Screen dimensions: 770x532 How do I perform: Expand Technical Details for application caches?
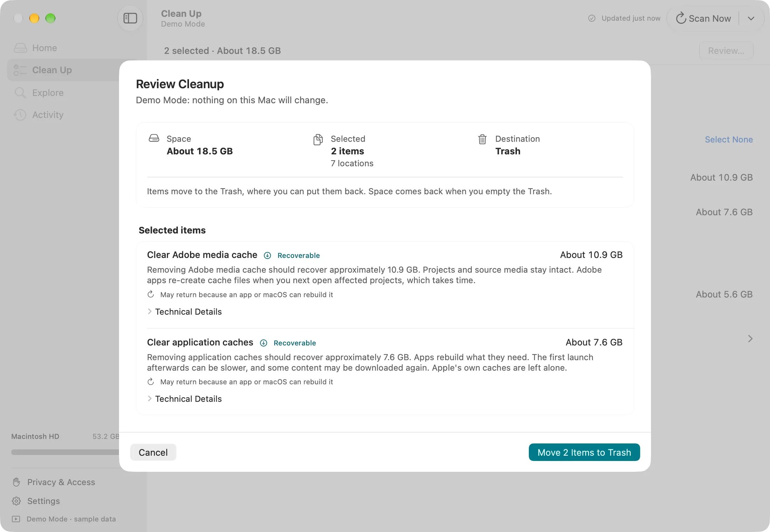pos(184,399)
